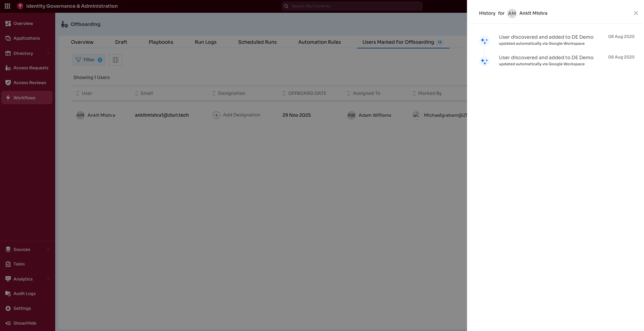
Task: Click Add Designation for Ankit Mishra
Action: [236, 115]
